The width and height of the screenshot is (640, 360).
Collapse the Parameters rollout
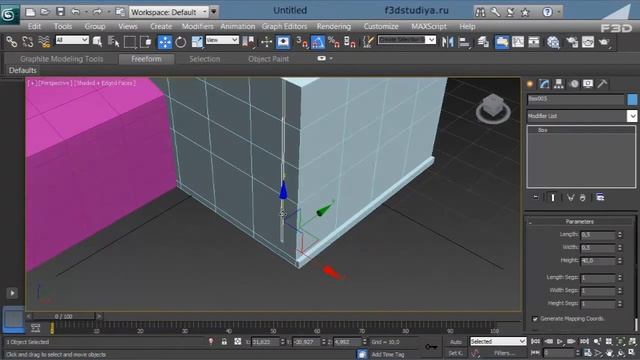pos(580,222)
